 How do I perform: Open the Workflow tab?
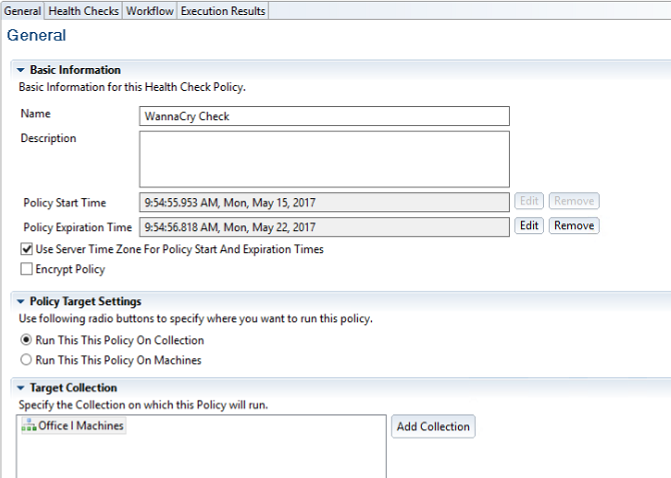click(150, 11)
